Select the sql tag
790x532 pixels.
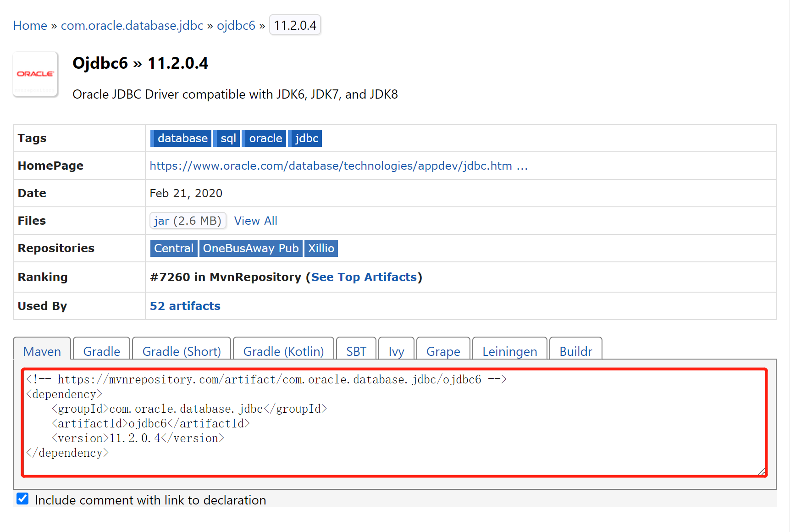click(227, 138)
